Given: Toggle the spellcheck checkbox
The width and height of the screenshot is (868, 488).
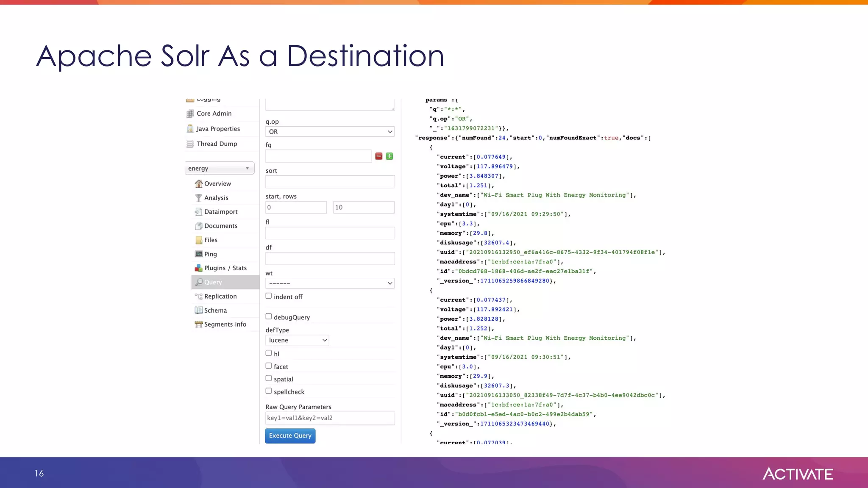Looking at the screenshot, I should click(269, 391).
